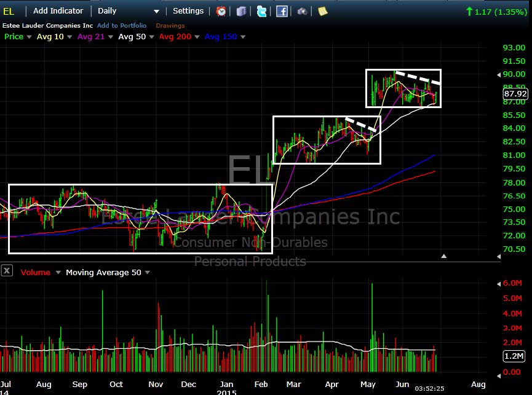This screenshot has height=395, width=532.
Task: Expand the Avg 200 indicator dropdown
Action: [x=197, y=37]
